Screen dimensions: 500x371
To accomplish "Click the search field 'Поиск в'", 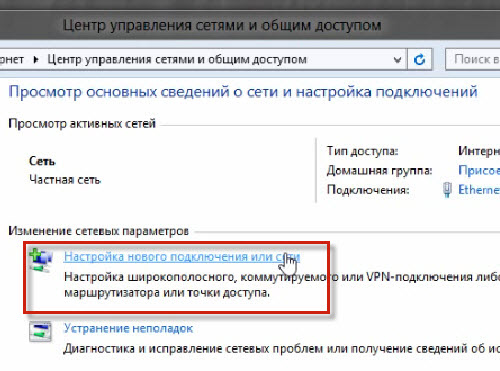I will [473, 59].
